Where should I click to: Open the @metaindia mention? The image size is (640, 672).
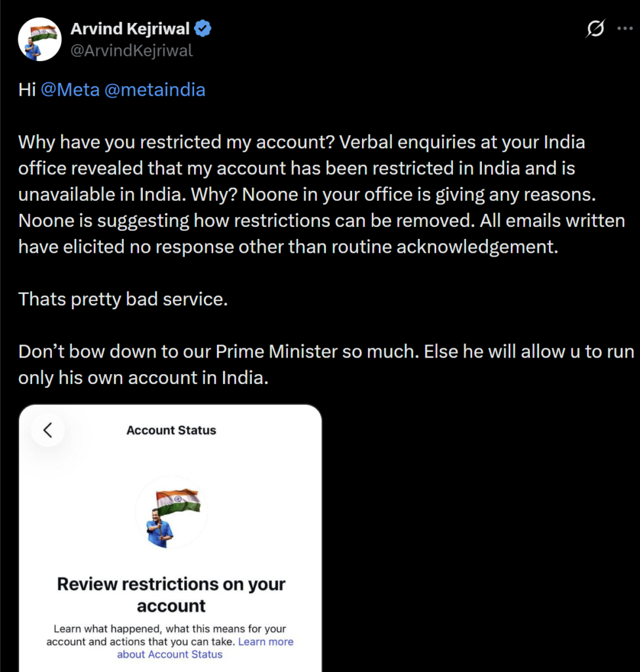(x=155, y=90)
